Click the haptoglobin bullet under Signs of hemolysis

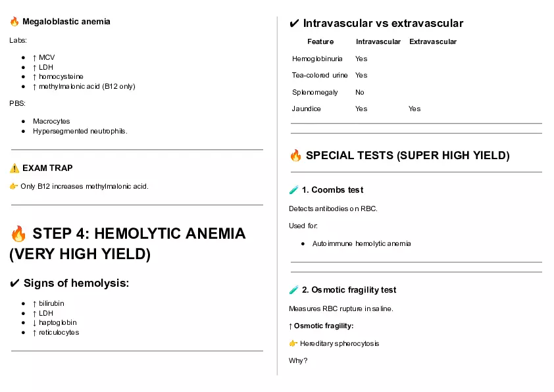[57, 322]
